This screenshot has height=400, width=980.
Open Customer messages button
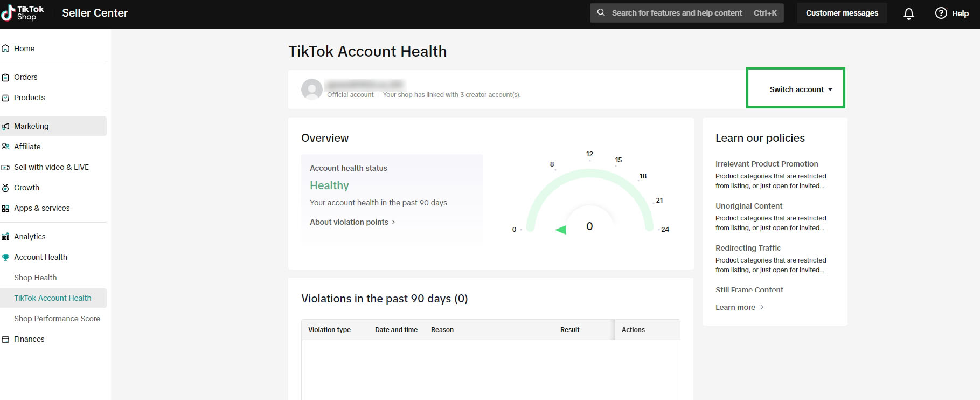842,13
